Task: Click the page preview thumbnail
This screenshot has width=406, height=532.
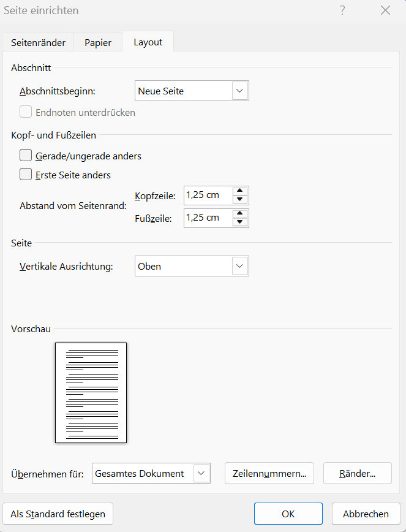Action: pos(91,392)
